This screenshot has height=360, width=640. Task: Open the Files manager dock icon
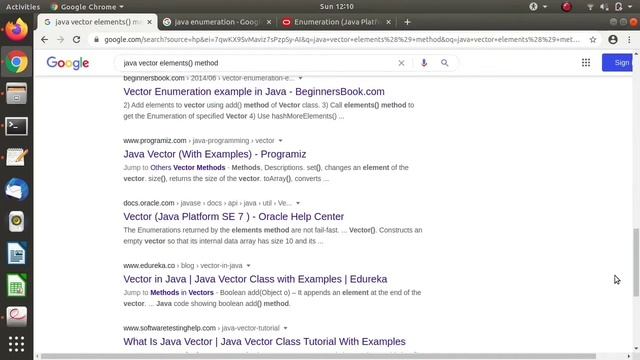click(16, 93)
